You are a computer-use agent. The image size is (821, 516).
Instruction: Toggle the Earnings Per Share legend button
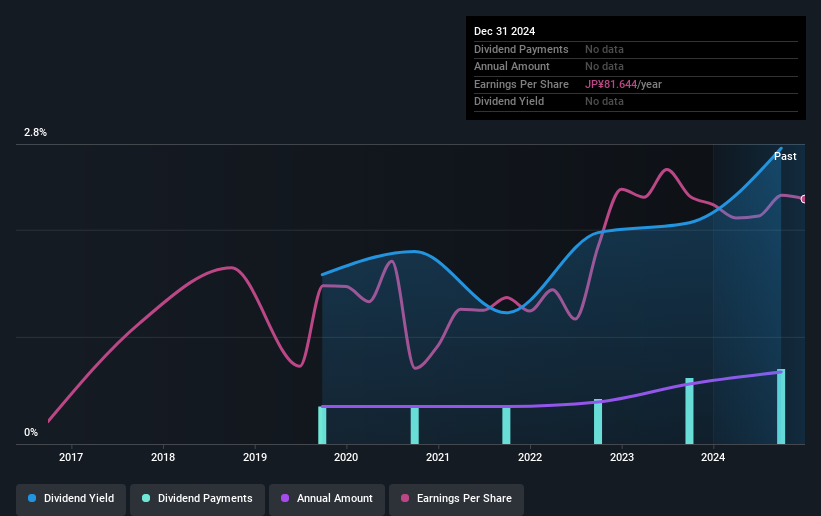tap(456, 498)
